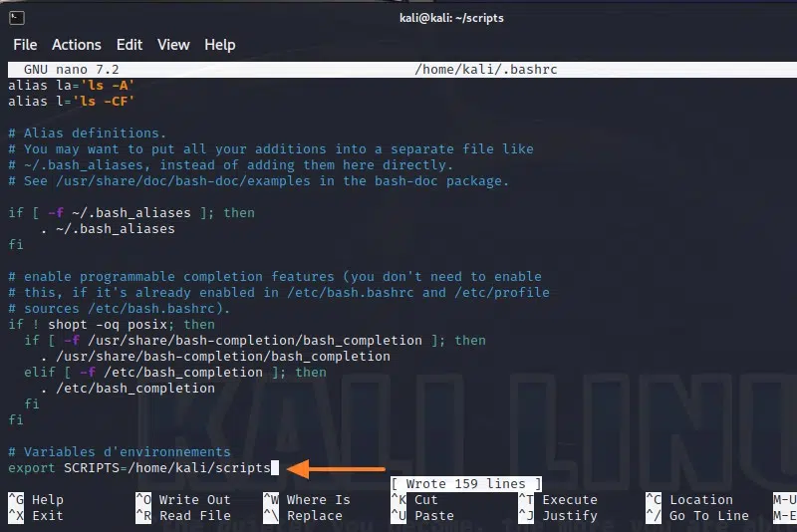Click the line '. /etc/bash_completion'

[128, 389]
